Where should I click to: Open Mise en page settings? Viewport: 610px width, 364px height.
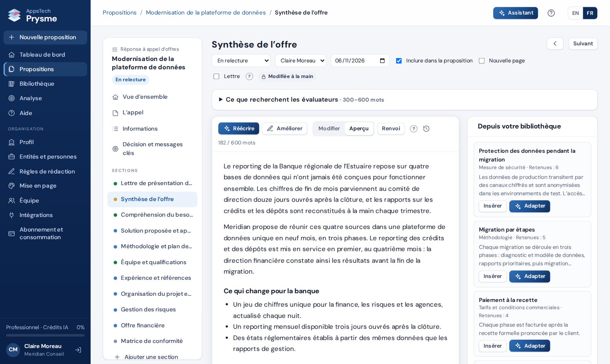pos(45,186)
